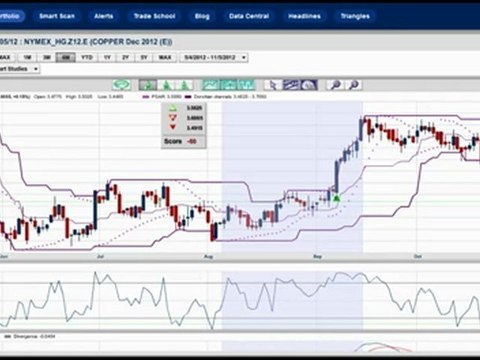Click the Donchian channels legend swatch
Viewport: 480px width, 360px height.
188,97
